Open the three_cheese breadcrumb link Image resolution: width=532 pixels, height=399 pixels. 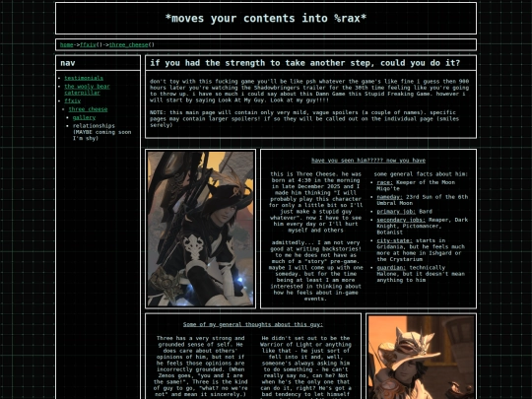[x=129, y=44]
